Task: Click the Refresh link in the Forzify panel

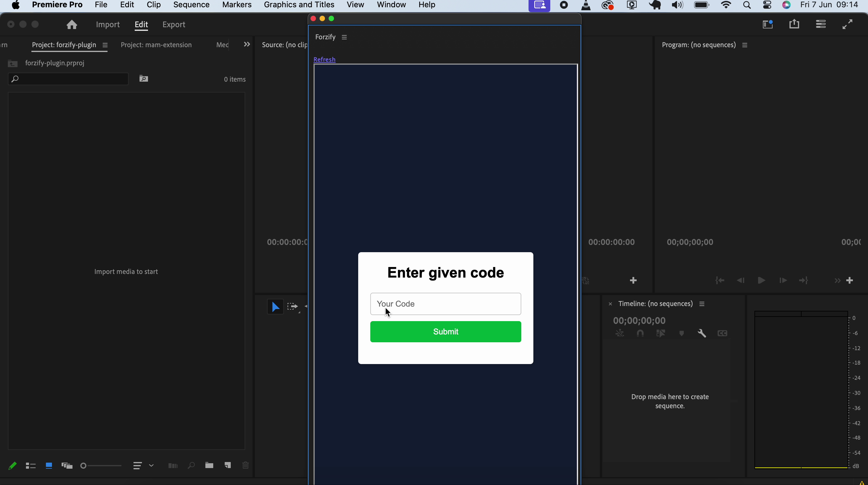Action: click(x=324, y=59)
